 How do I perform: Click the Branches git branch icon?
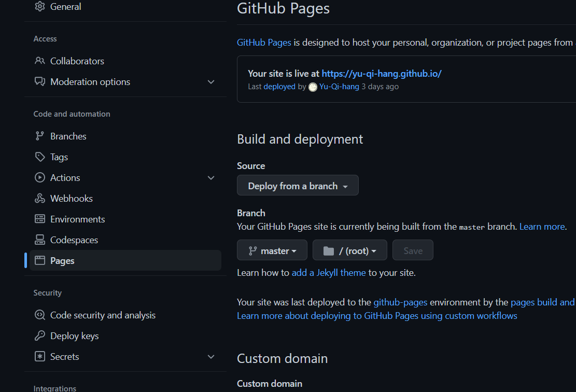click(x=40, y=136)
